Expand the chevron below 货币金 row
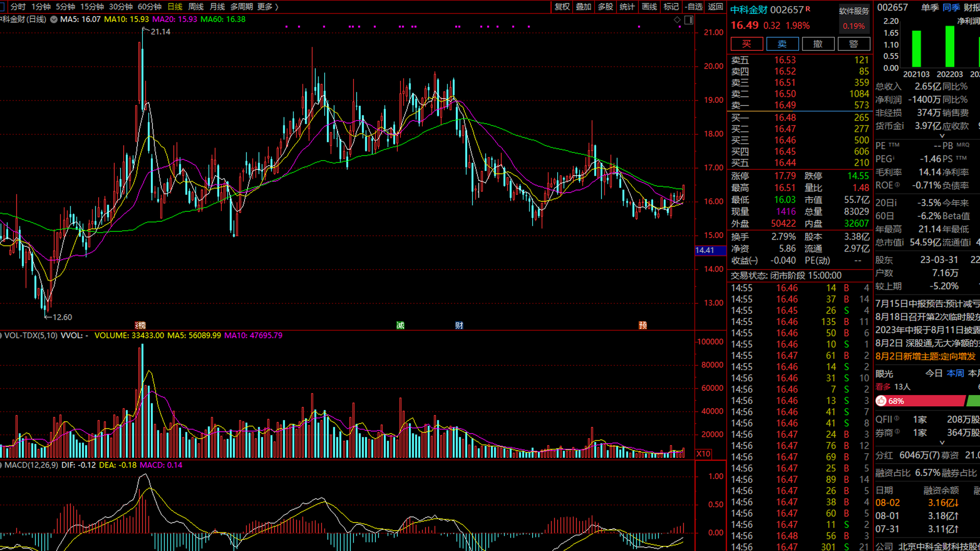 942,136
